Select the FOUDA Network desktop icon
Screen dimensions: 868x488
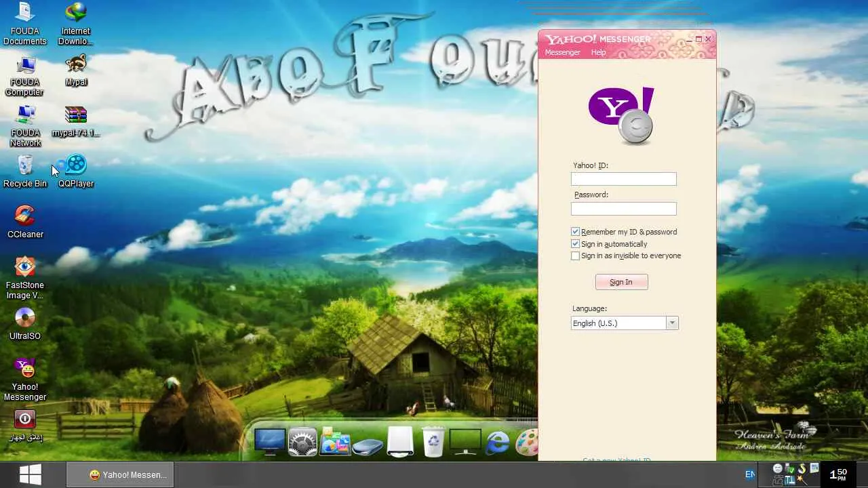(25, 126)
